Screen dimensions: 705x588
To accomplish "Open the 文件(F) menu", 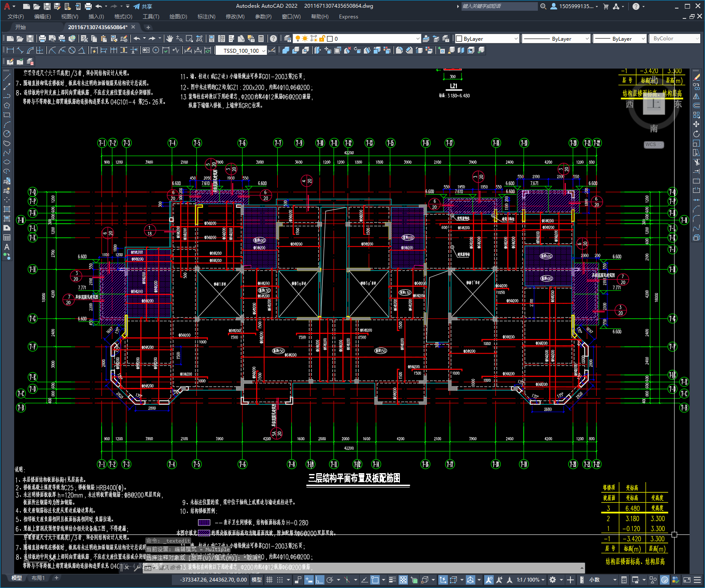I will click(x=16, y=17).
